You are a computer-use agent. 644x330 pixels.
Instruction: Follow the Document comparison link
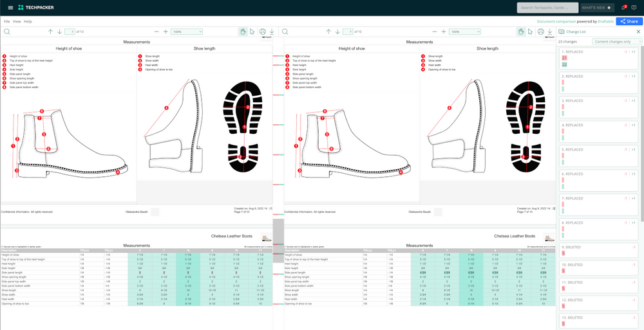(x=556, y=21)
